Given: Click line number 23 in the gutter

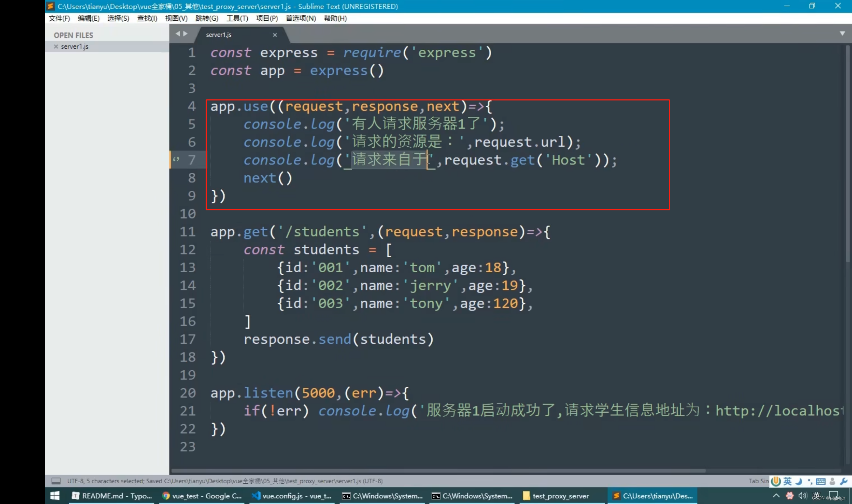Looking at the screenshot, I should 187,447.
